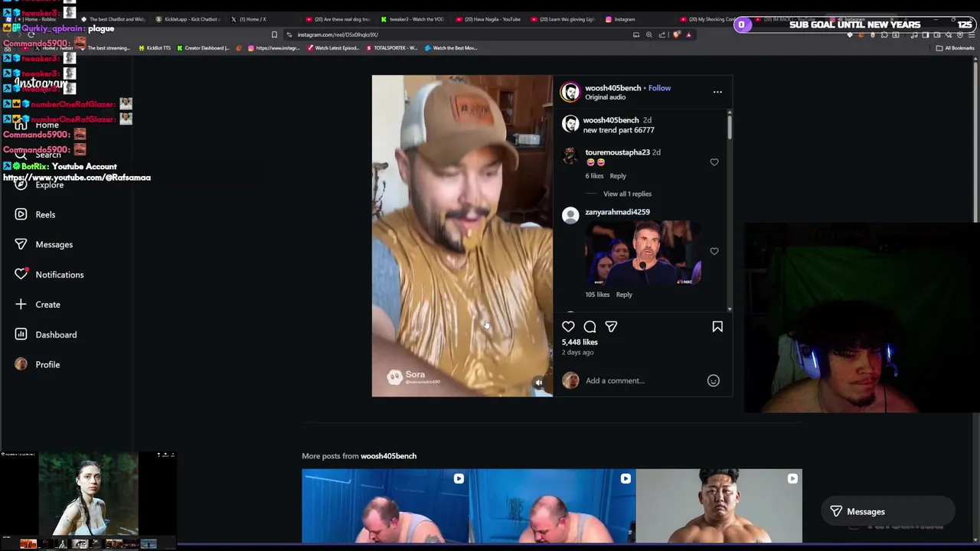This screenshot has height=551, width=980.
Task: Open the comment bubble icon under the reel
Action: tap(590, 327)
